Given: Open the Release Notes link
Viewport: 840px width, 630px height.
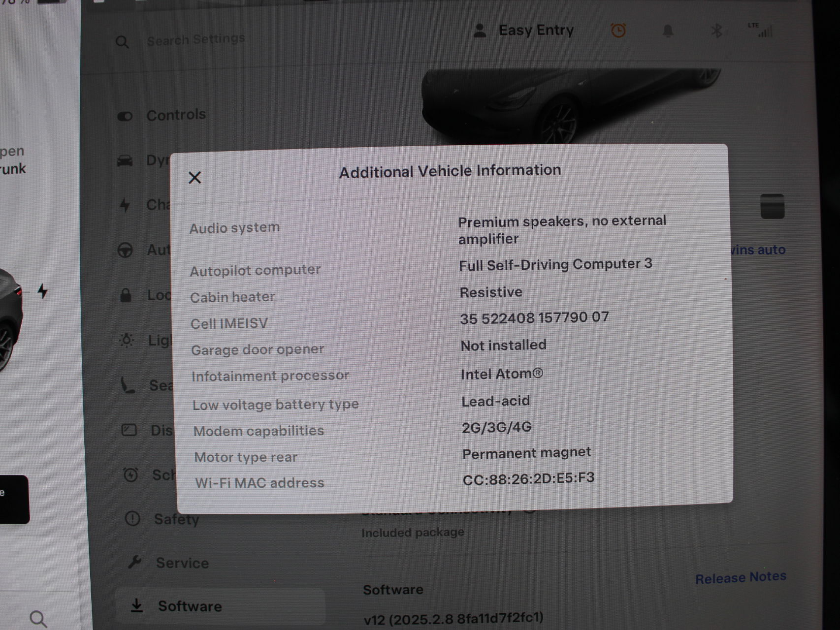Looking at the screenshot, I should pyautogui.click(x=741, y=577).
